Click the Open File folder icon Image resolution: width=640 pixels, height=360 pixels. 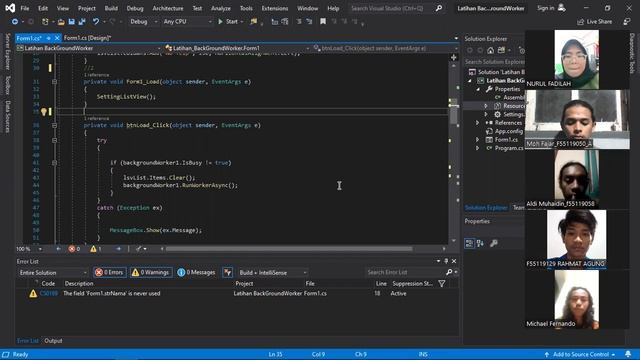coord(61,22)
